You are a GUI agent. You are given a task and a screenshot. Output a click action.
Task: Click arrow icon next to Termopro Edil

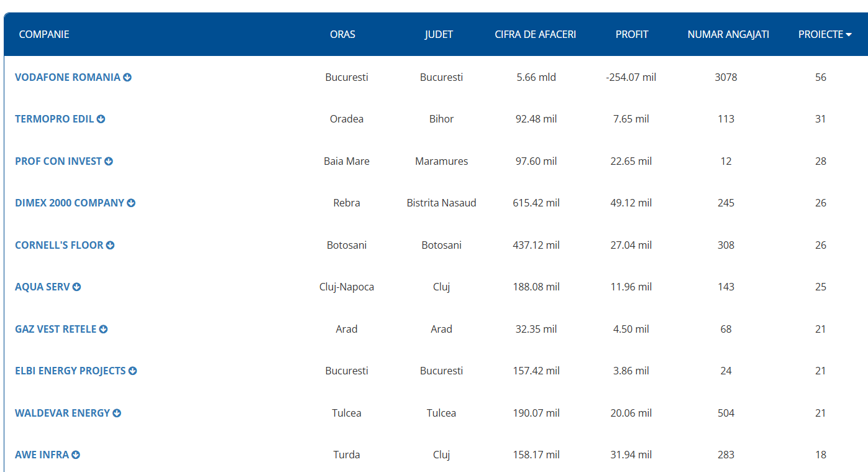tap(101, 119)
